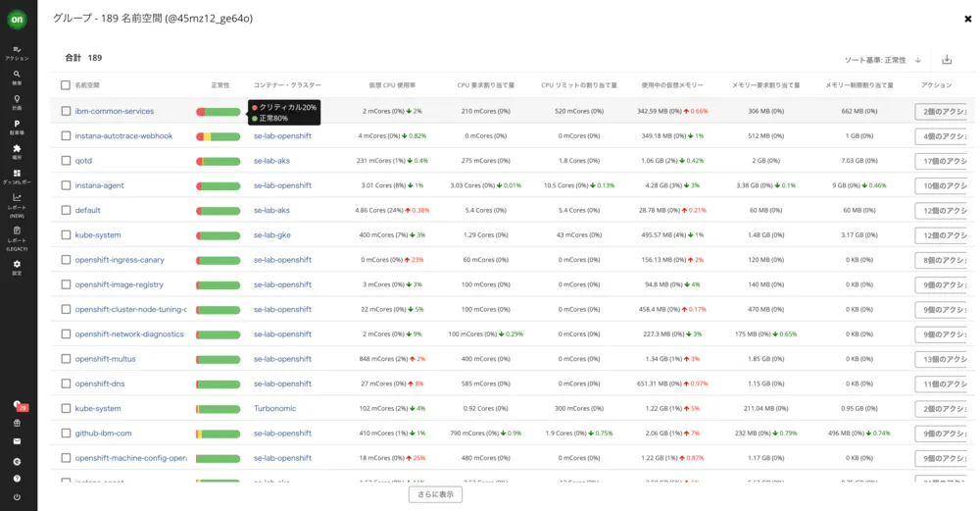Screen dimensions: 980x511
Task: Open the search (検索) sidebar icon
Action: point(18,77)
